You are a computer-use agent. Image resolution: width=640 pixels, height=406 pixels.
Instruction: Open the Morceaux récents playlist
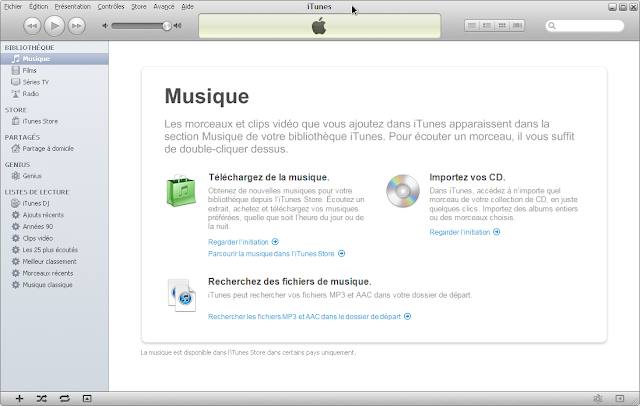coord(54,273)
